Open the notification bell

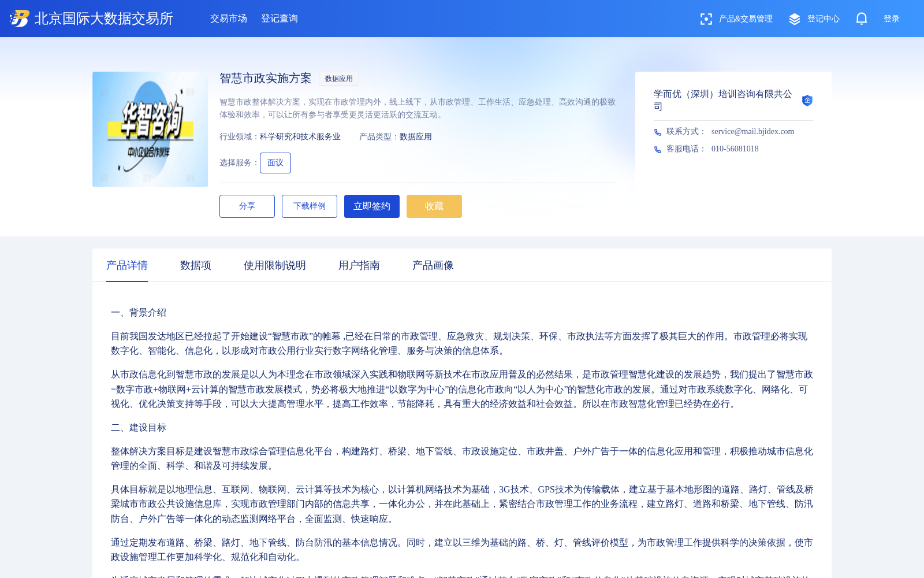(862, 18)
